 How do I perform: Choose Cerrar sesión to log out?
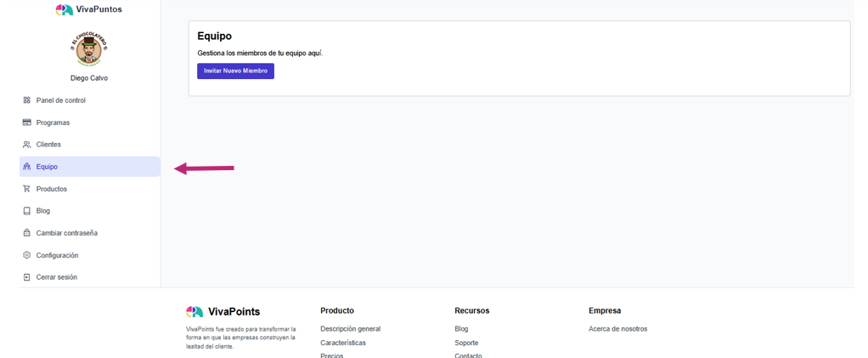pos(90,277)
